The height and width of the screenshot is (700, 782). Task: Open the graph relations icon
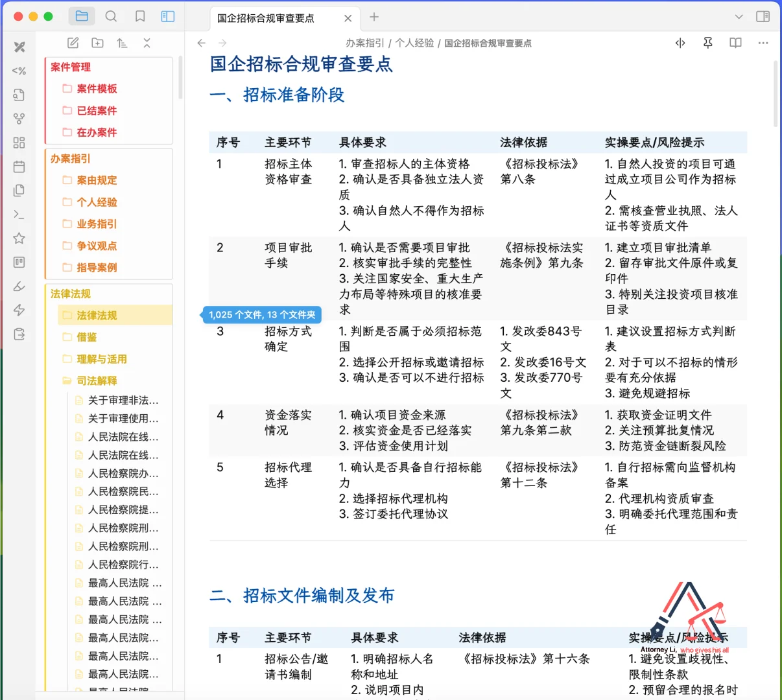19,118
